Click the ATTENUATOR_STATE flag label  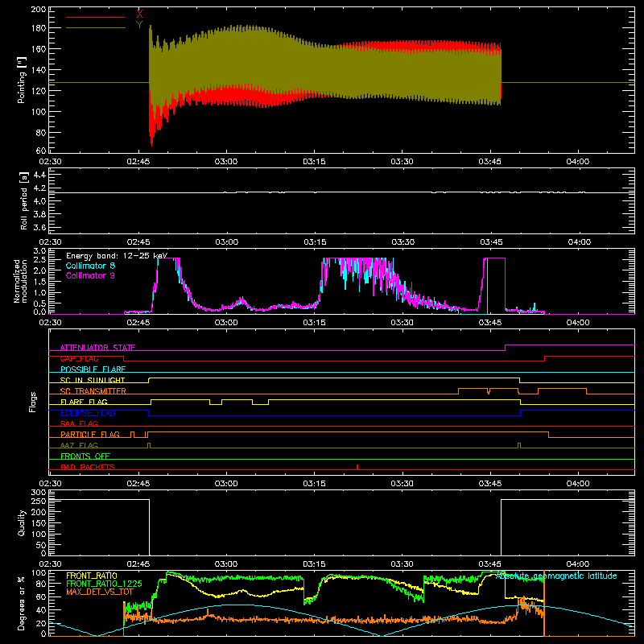pyautogui.click(x=97, y=348)
